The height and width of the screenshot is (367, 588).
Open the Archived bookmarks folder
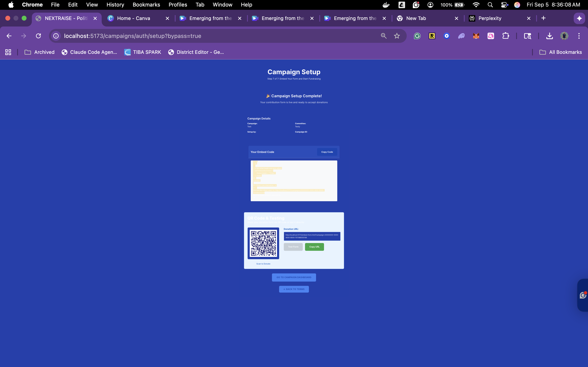pos(40,52)
